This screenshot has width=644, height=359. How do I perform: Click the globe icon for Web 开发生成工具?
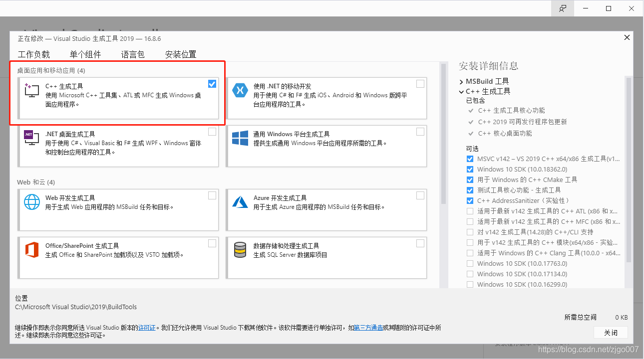[x=32, y=202]
